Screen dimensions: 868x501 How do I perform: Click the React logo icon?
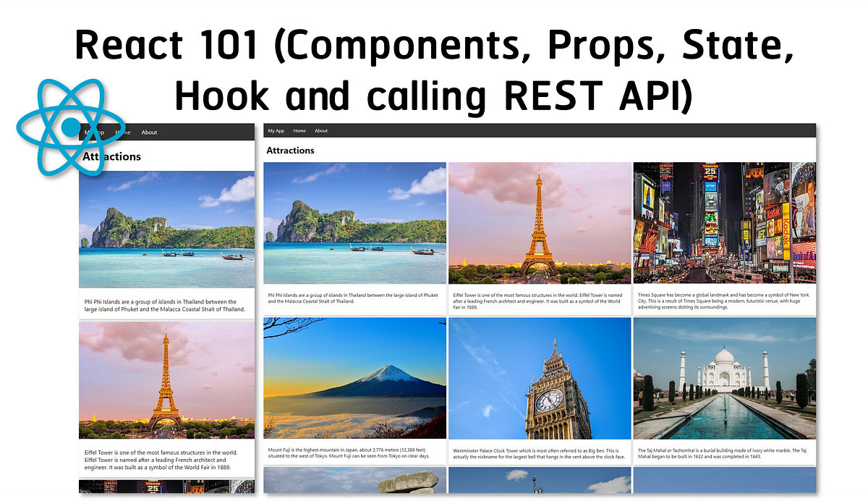click(70, 129)
